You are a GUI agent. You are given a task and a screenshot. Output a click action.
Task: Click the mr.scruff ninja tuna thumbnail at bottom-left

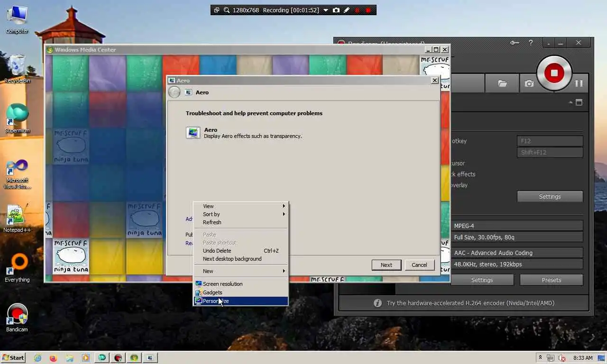(x=71, y=256)
